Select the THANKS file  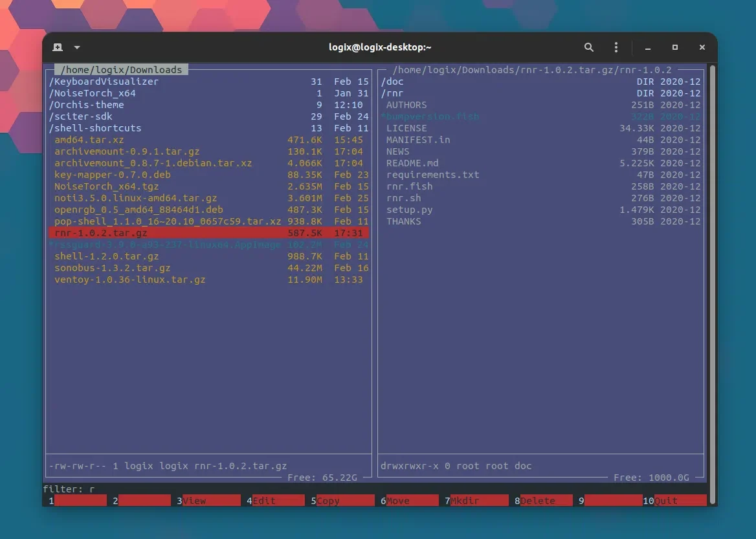tap(540, 221)
